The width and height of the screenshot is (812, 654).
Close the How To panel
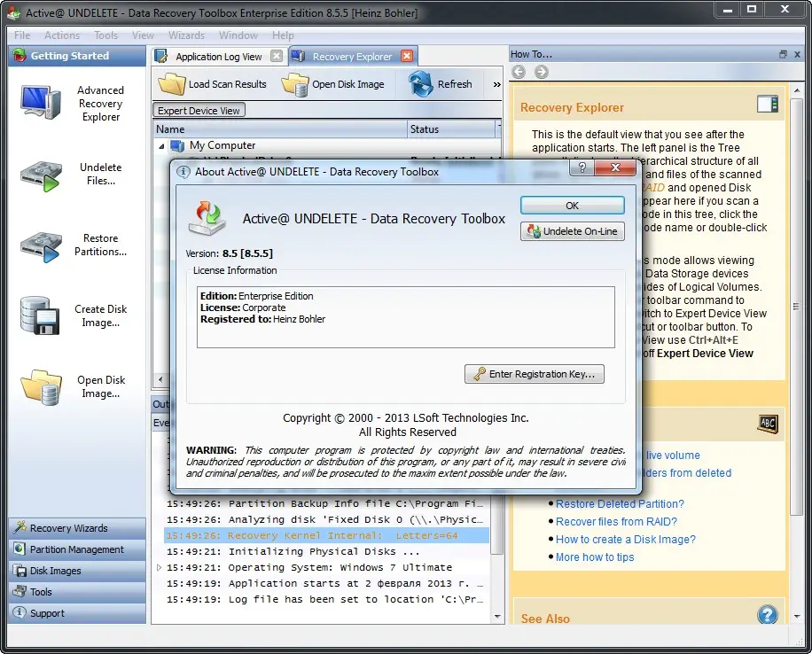[797, 54]
